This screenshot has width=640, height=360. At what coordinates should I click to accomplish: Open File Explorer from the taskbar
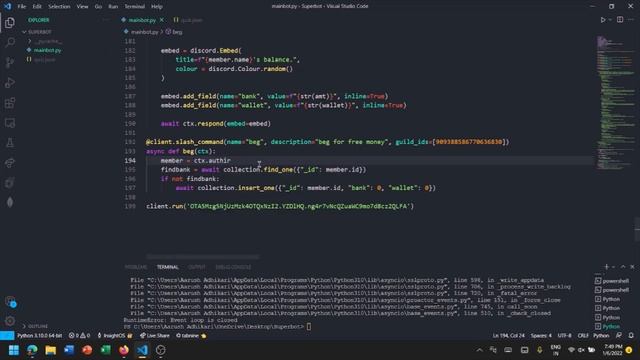click(50, 350)
